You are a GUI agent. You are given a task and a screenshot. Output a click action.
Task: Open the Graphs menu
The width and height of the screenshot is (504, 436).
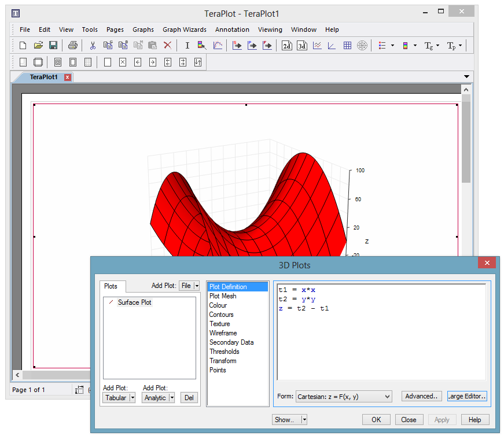pyautogui.click(x=143, y=29)
